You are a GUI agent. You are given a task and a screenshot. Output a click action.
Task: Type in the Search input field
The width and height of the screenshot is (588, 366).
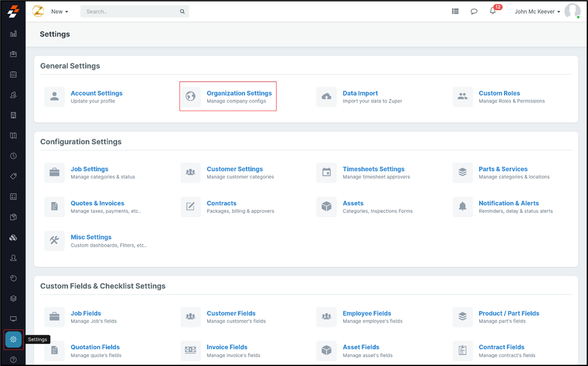point(129,11)
